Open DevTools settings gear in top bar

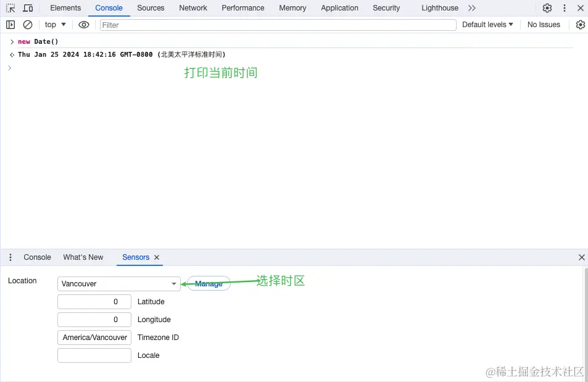[x=547, y=8]
